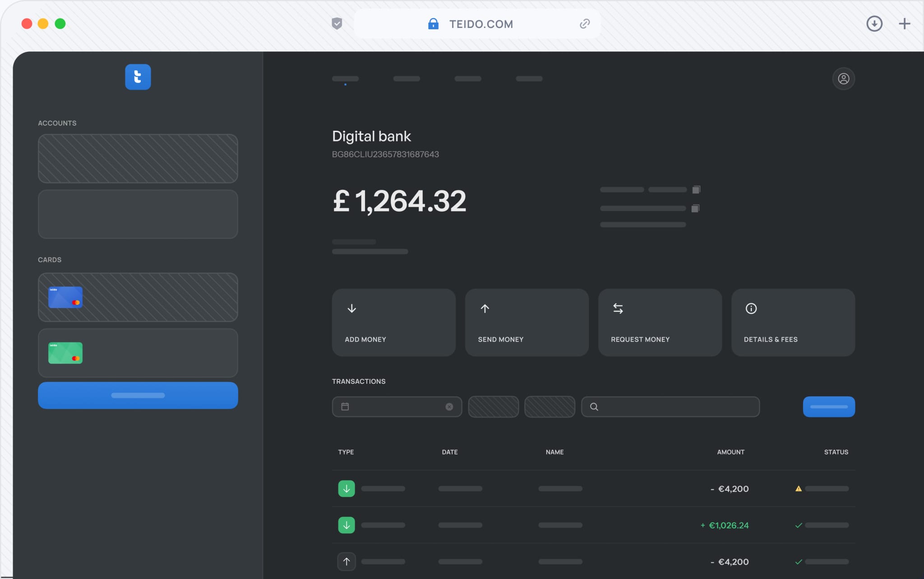924x579 pixels.
Task: Click the search magnifier icon
Action: click(594, 407)
